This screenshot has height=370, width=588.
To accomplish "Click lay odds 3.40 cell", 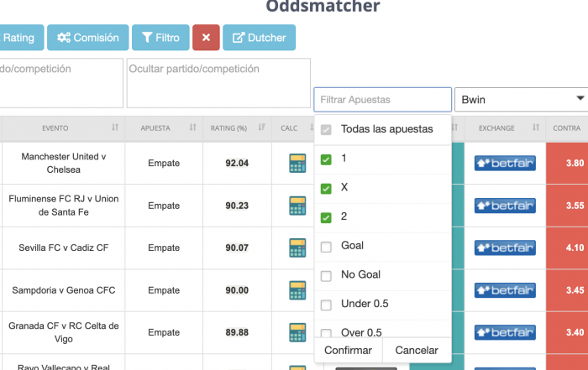I will click(x=567, y=332).
